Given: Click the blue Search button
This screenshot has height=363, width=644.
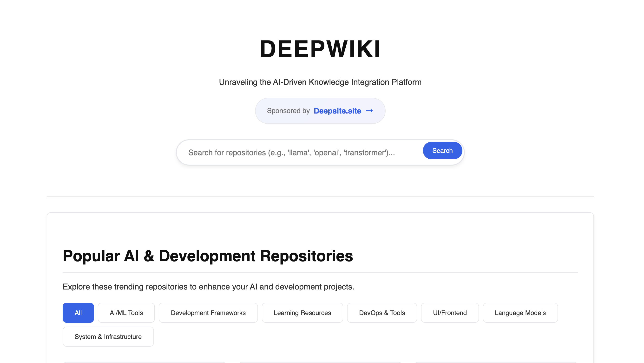Looking at the screenshot, I should [x=442, y=151].
